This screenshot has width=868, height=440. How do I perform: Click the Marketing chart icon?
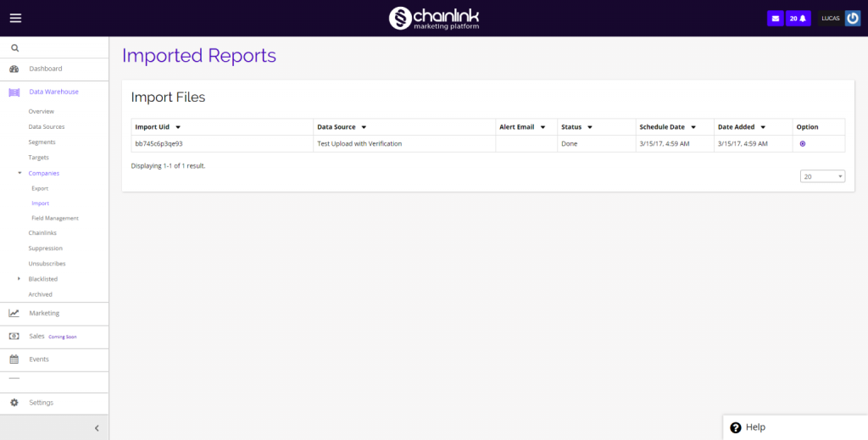click(x=14, y=313)
